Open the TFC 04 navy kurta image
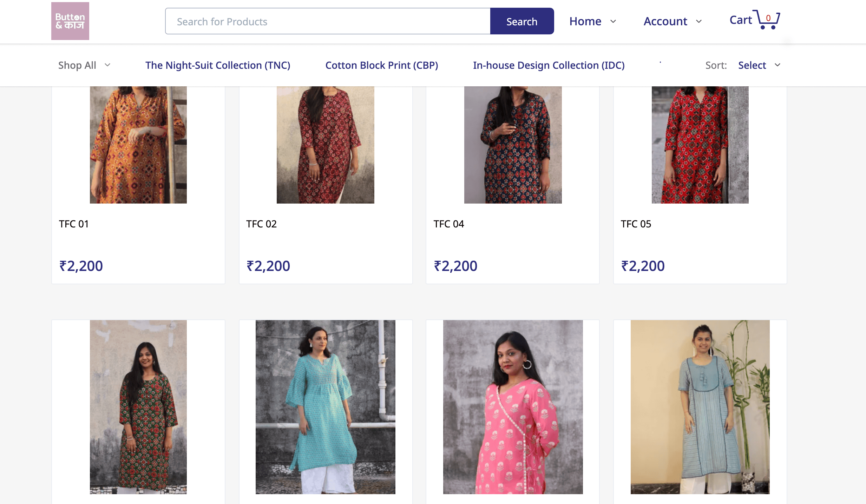866x504 pixels. (513, 145)
